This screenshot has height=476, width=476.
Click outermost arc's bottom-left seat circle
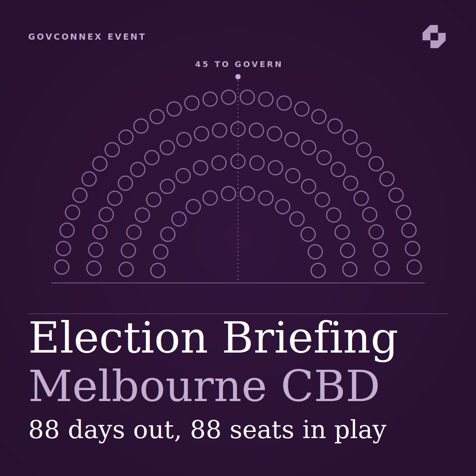tap(62, 267)
